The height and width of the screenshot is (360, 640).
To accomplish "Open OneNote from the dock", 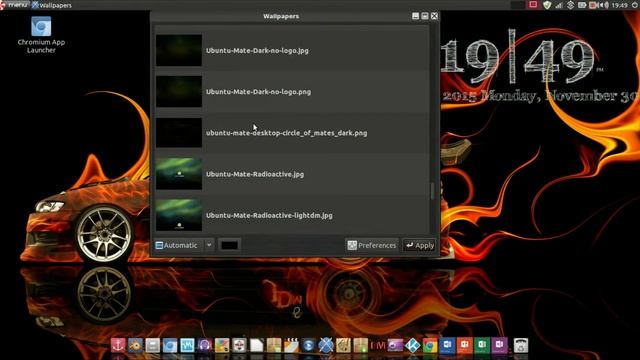I will (499, 345).
